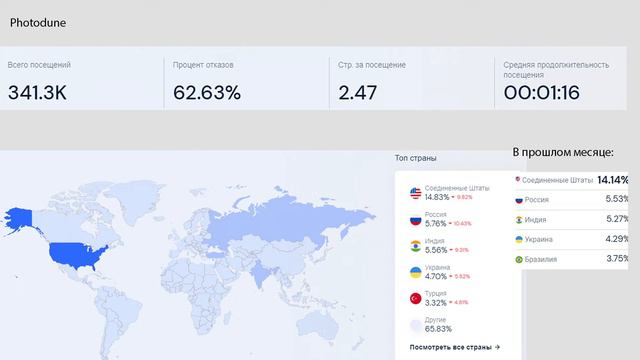Screen dimensions: 640x360
Task: Click the Турция country name
Action: [x=436, y=293]
